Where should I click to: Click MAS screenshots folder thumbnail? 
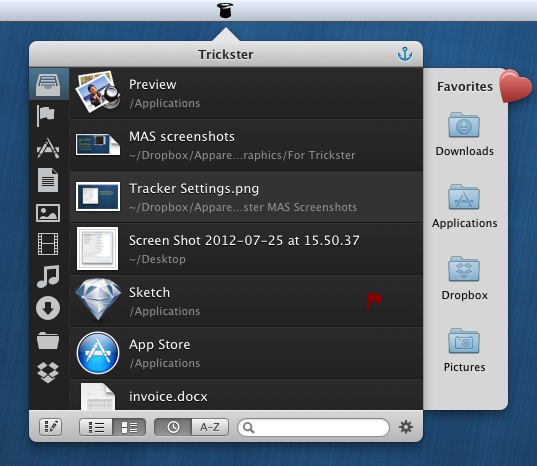98,144
